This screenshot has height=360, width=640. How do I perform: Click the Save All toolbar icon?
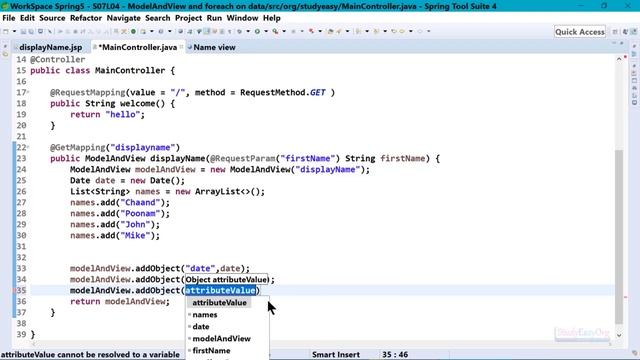(31, 31)
